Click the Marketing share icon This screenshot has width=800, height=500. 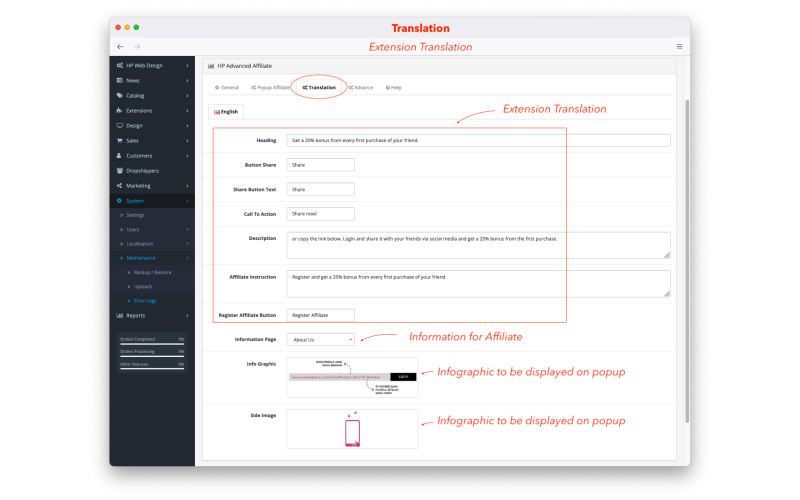(119, 186)
